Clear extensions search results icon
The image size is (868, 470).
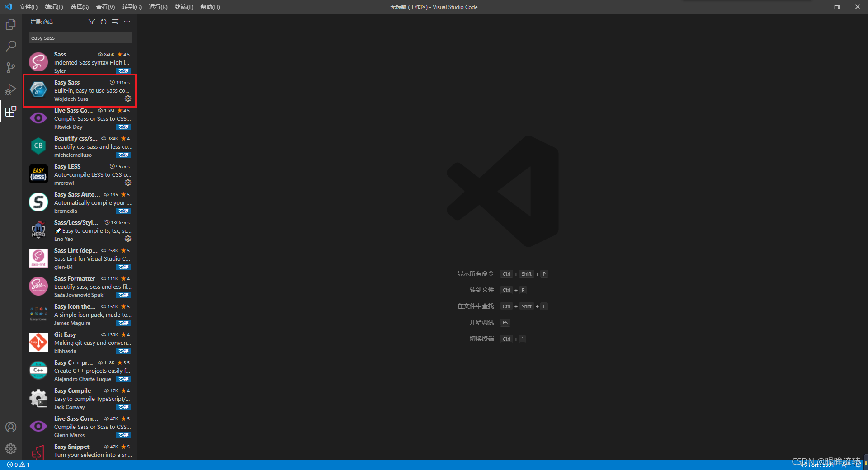click(115, 22)
